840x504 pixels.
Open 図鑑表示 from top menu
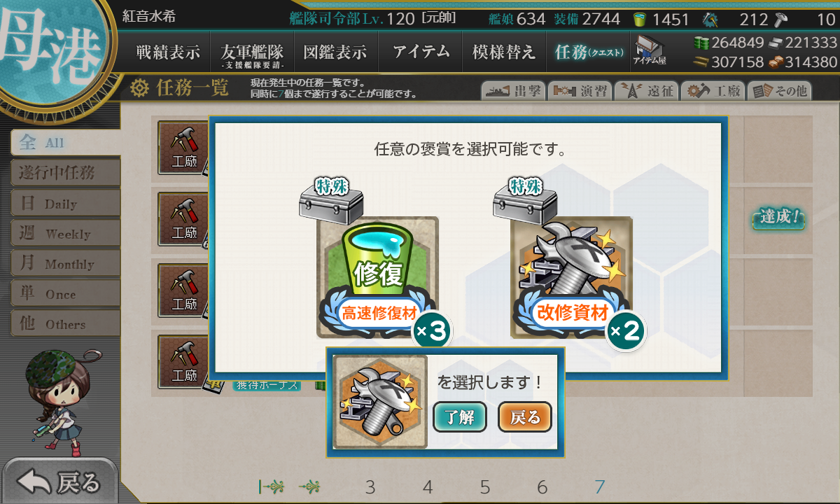(336, 52)
